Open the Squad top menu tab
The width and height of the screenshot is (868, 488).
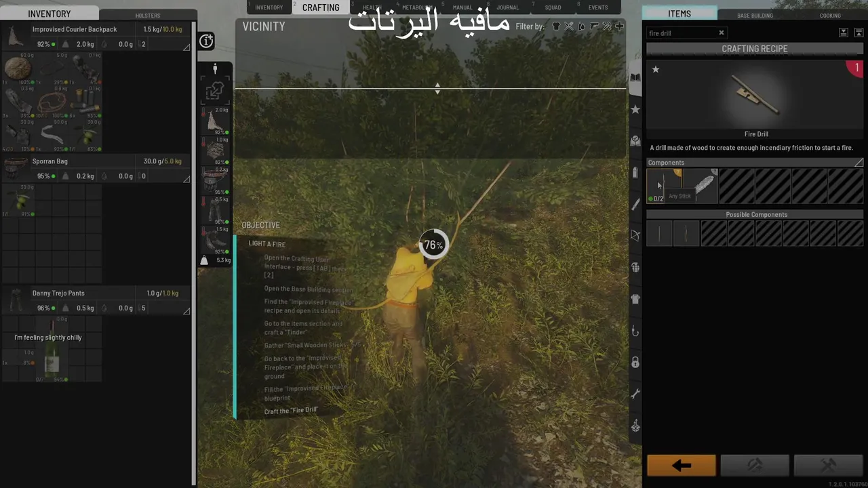(553, 7)
